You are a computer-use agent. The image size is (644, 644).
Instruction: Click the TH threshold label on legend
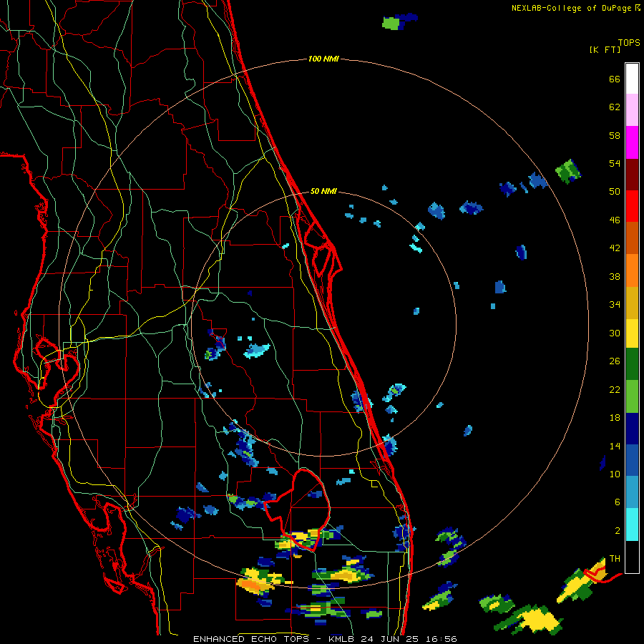(x=615, y=559)
